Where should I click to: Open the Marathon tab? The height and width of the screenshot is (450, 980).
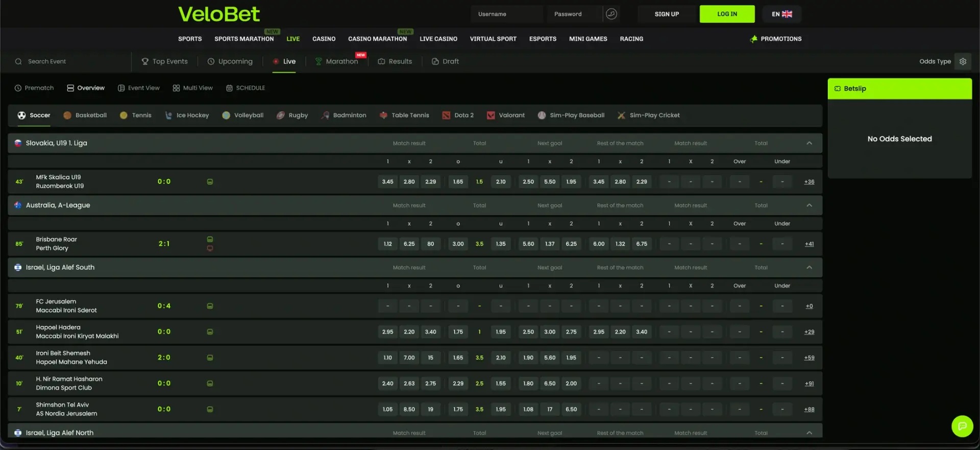[x=336, y=61]
